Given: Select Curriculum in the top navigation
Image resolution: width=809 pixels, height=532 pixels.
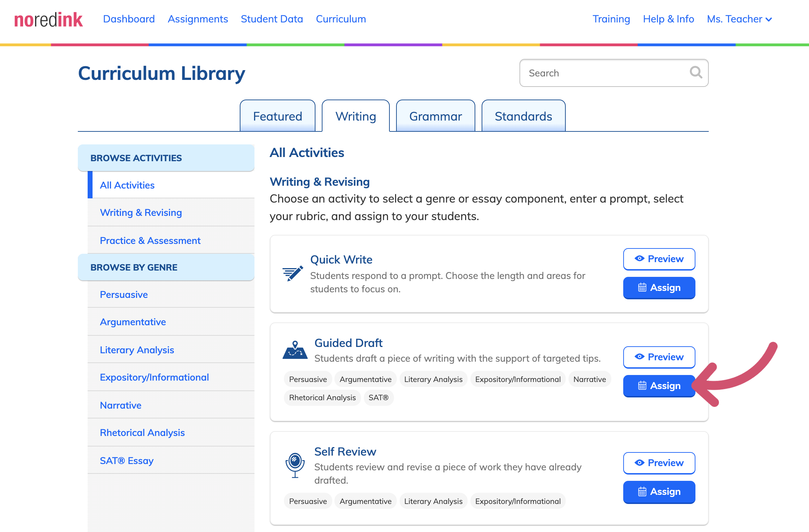Looking at the screenshot, I should point(341,19).
